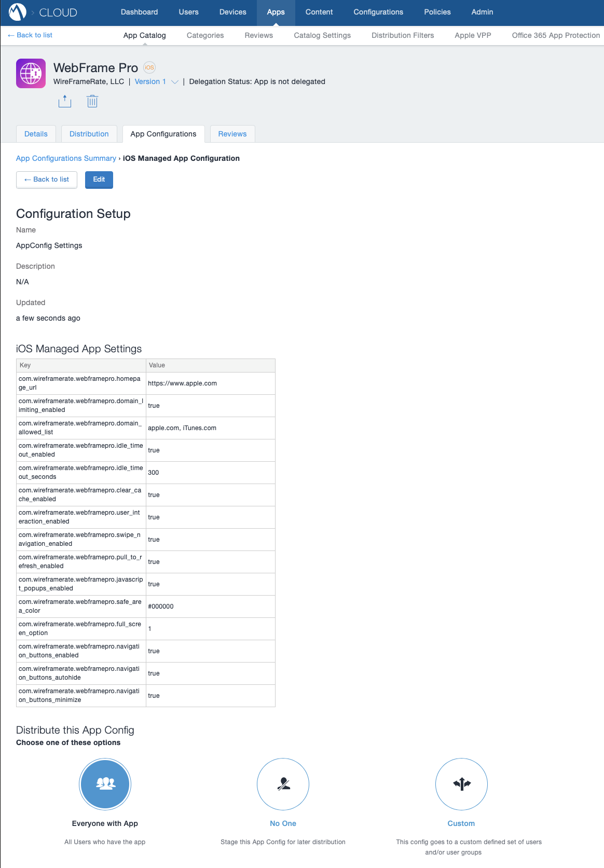Screen dimensions: 604x868
Task: Open the Apps menu
Action: 276,12
